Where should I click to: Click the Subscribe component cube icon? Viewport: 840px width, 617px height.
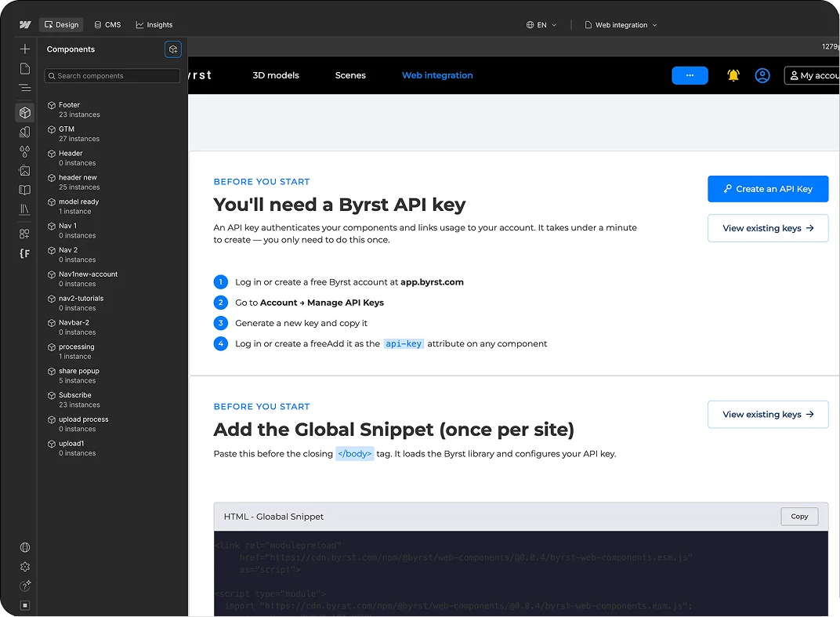(x=52, y=395)
